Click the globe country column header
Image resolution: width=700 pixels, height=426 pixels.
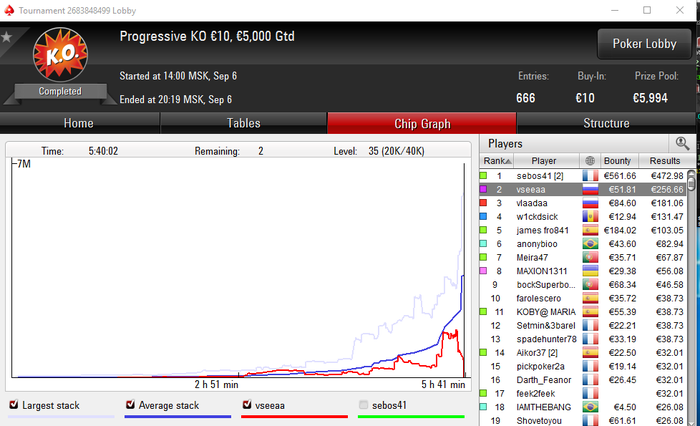tap(590, 160)
